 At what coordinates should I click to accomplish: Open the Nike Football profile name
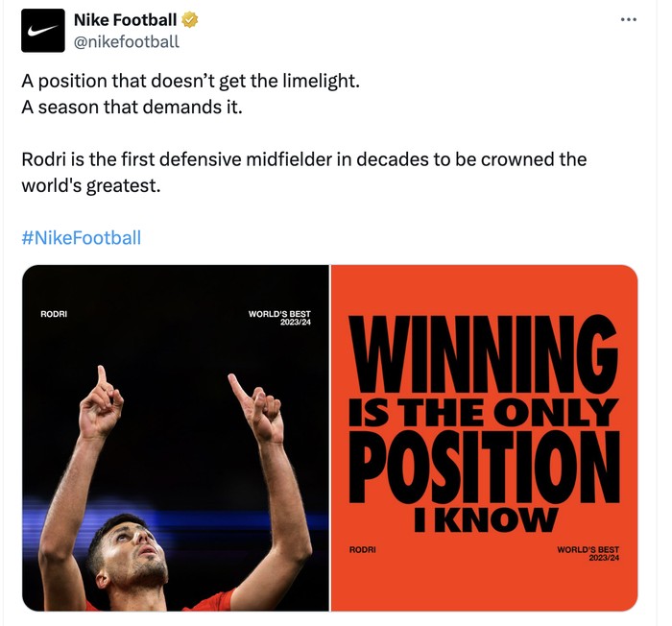125,20
